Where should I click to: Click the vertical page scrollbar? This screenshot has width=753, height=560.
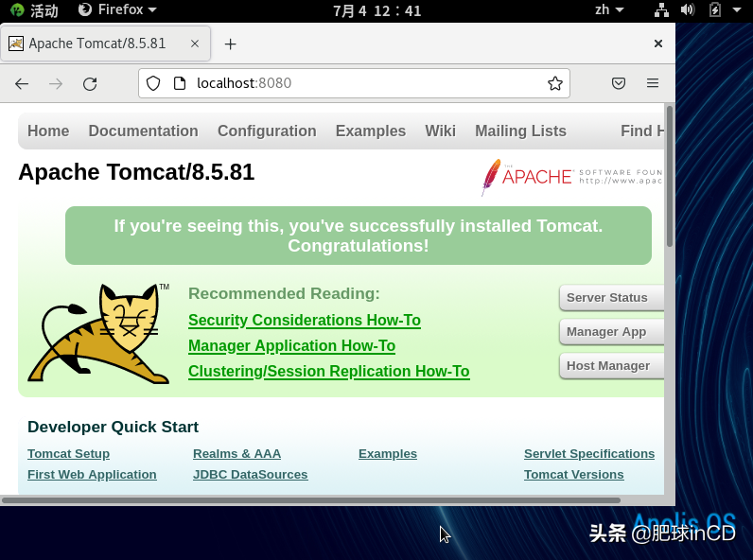click(670, 177)
